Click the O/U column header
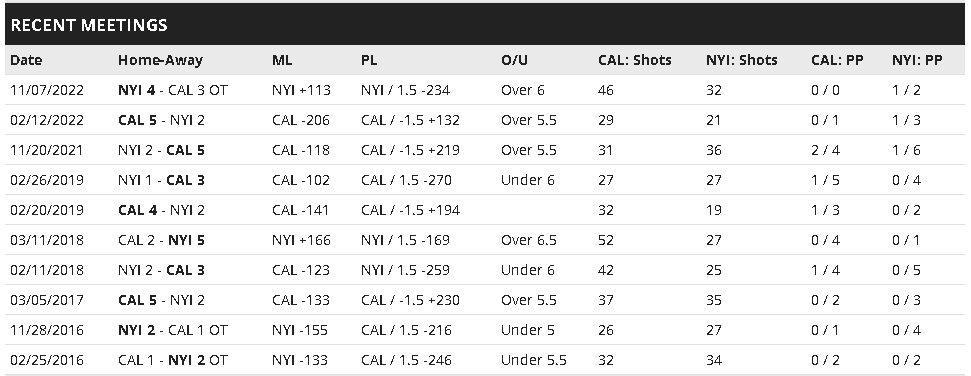This screenshot has width=971, height=376. [514, 60]
